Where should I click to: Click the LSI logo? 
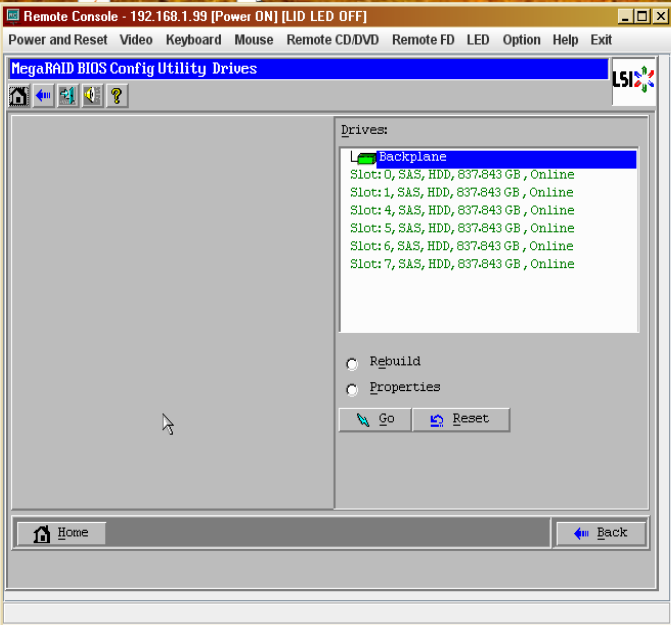coord(633,80)
